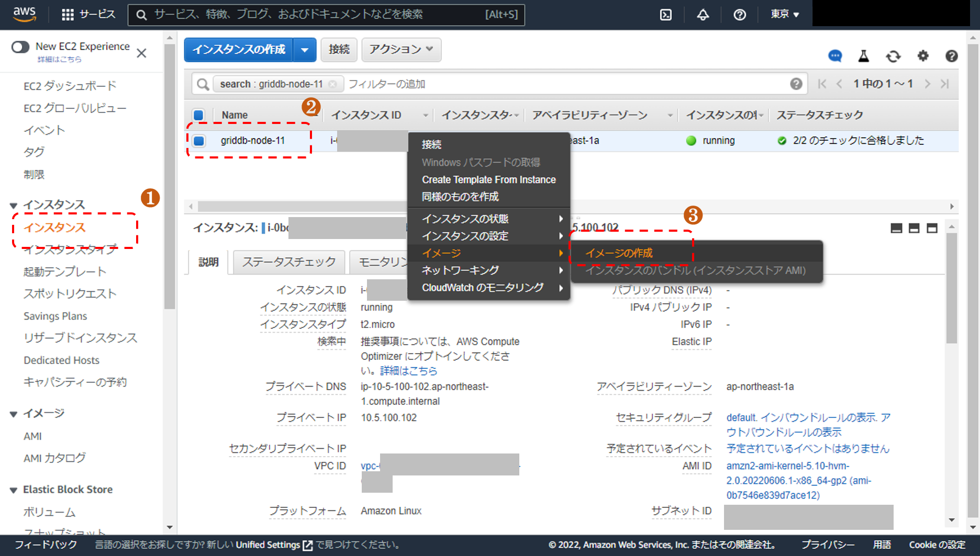Select Create Image from the submenu
The image size is (980, 556).
point(619,253)
